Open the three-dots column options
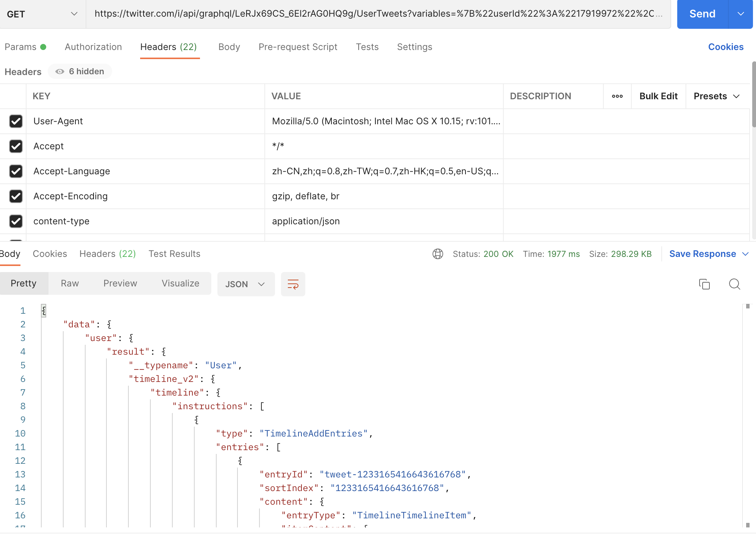Viewport: 756px width, 535px height. (x=617, y=96)
